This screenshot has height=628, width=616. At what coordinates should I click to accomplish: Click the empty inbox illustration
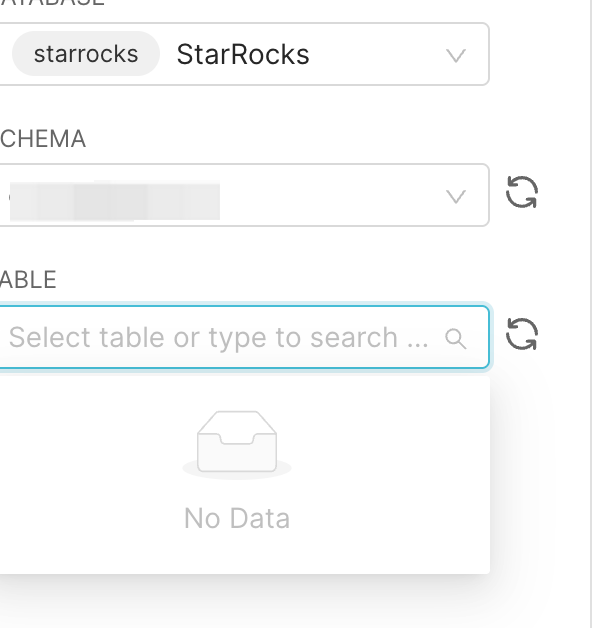coord(237,445)
